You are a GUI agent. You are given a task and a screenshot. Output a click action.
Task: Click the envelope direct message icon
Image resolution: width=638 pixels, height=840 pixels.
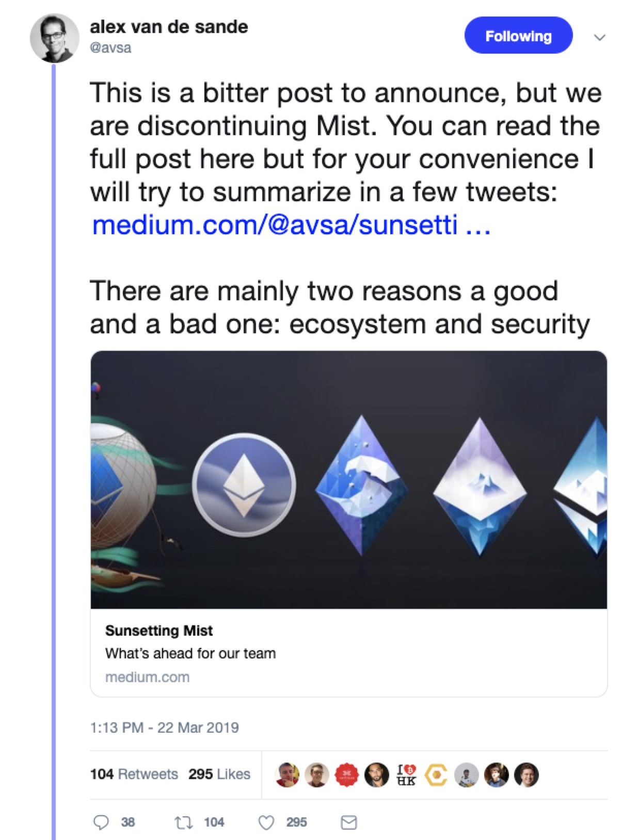click(349, 822)
